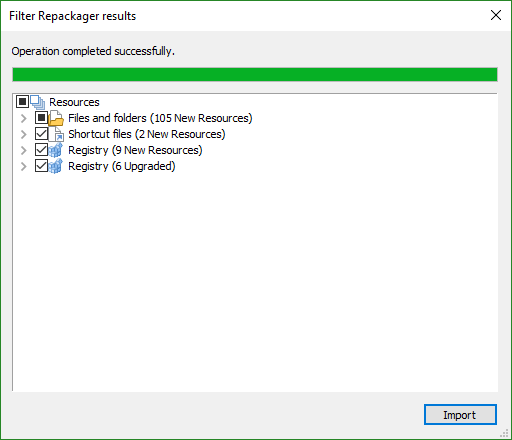Uncheck the Shortcut files checkbox
Image resolution: width=512 pixels, height=440 pixels.
click(x=41, y=133)
